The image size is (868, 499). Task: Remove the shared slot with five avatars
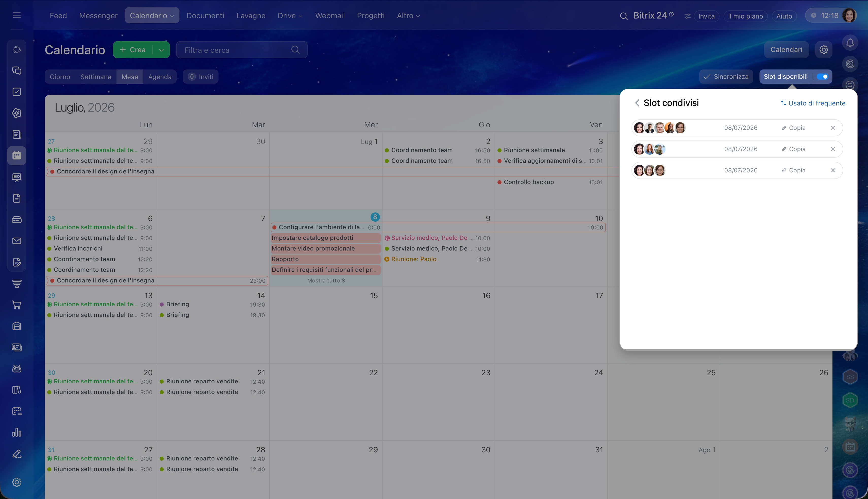(x=833, y=128)
